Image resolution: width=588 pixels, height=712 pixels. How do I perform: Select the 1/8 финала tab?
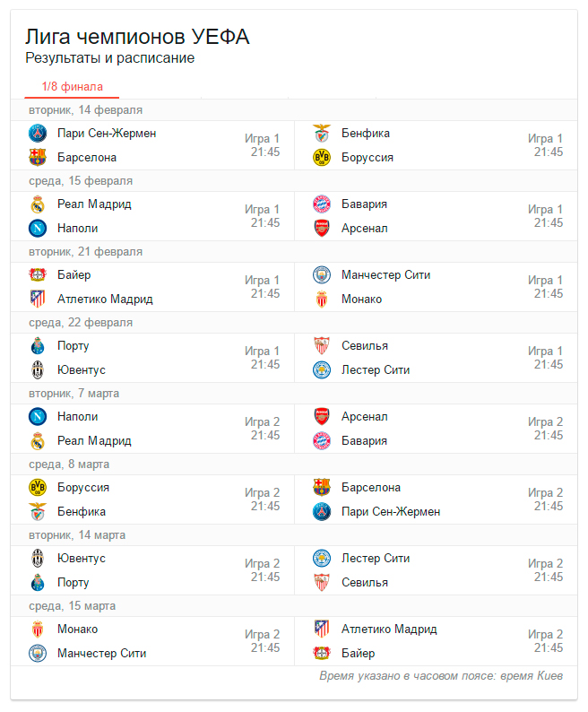point(73,87)
